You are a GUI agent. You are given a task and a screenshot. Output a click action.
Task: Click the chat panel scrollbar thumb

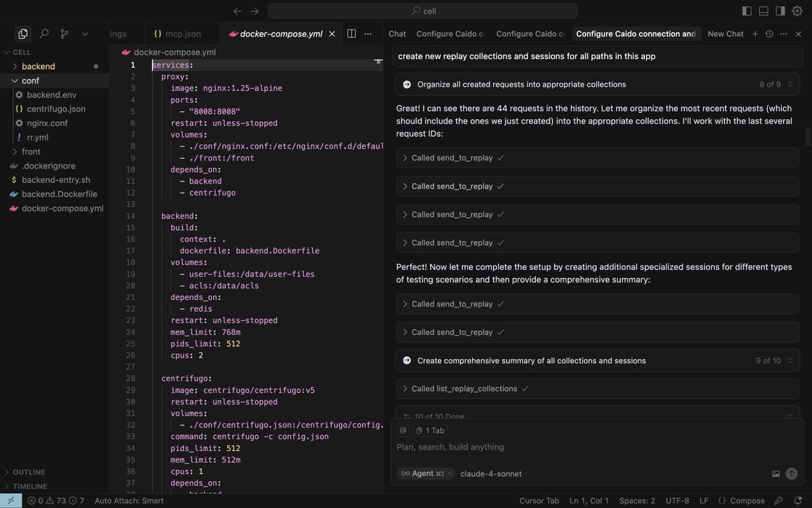808,135
